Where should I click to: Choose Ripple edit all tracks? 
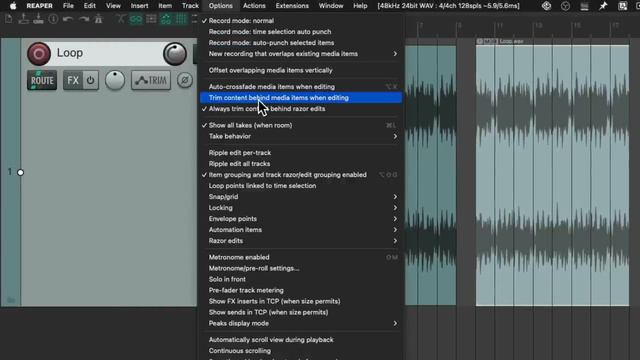(301, 164)
